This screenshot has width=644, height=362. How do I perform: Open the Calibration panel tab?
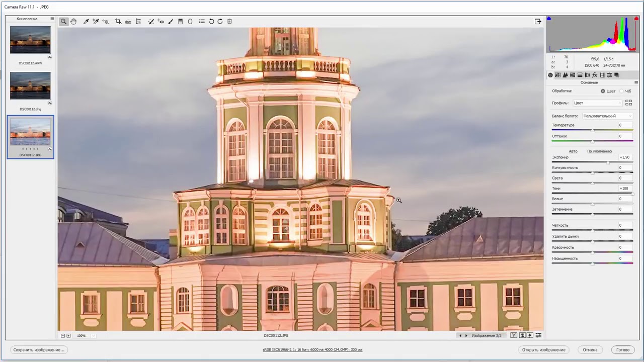tap(602, 75)
